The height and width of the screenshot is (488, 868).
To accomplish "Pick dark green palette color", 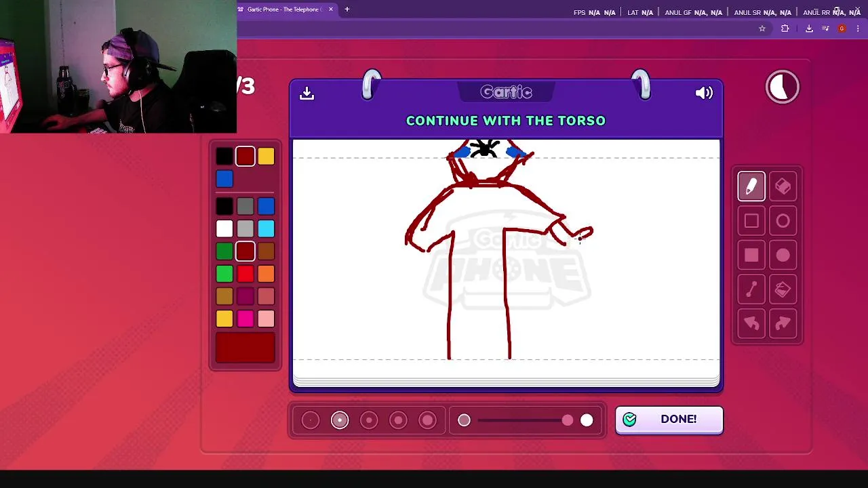I will [224, 251].
